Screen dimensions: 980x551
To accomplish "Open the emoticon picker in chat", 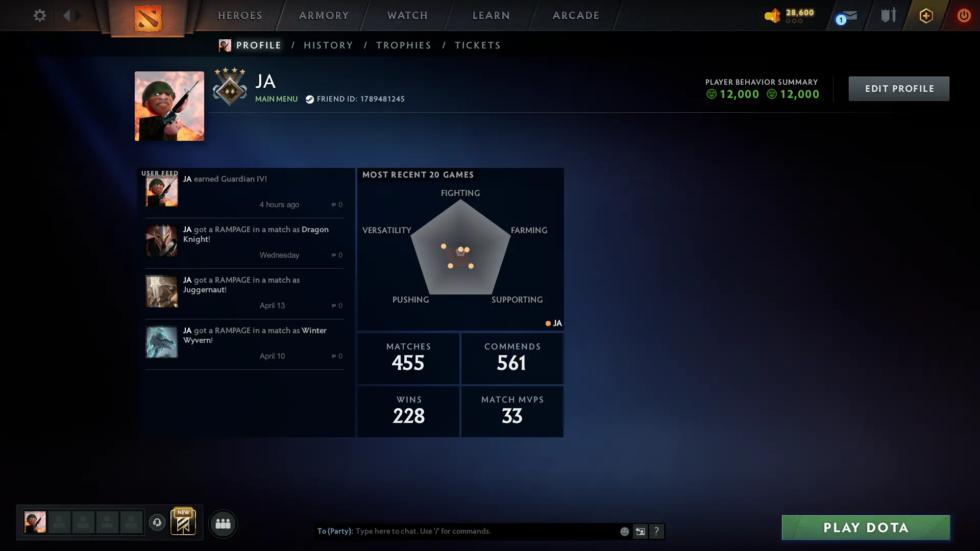I will 624,532.
